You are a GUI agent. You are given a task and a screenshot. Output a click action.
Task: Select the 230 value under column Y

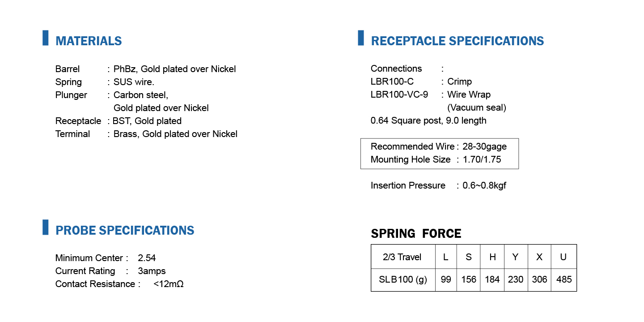tap(516, 279)
